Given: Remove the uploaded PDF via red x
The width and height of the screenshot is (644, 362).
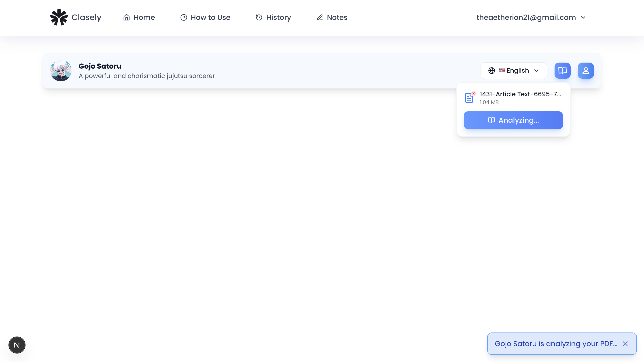Looking at the screenshot, I should pyautogui.click(x=474, y=93).
